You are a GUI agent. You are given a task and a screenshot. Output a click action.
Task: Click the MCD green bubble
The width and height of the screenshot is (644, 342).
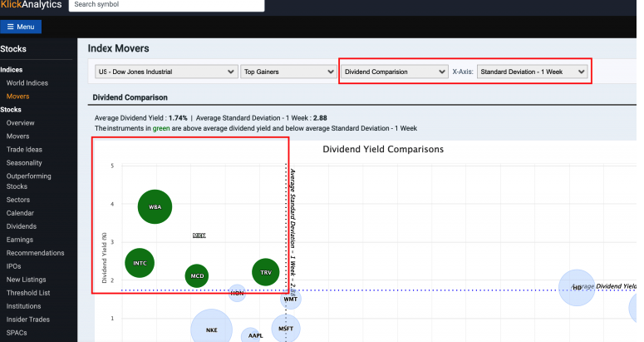(197, 275)
